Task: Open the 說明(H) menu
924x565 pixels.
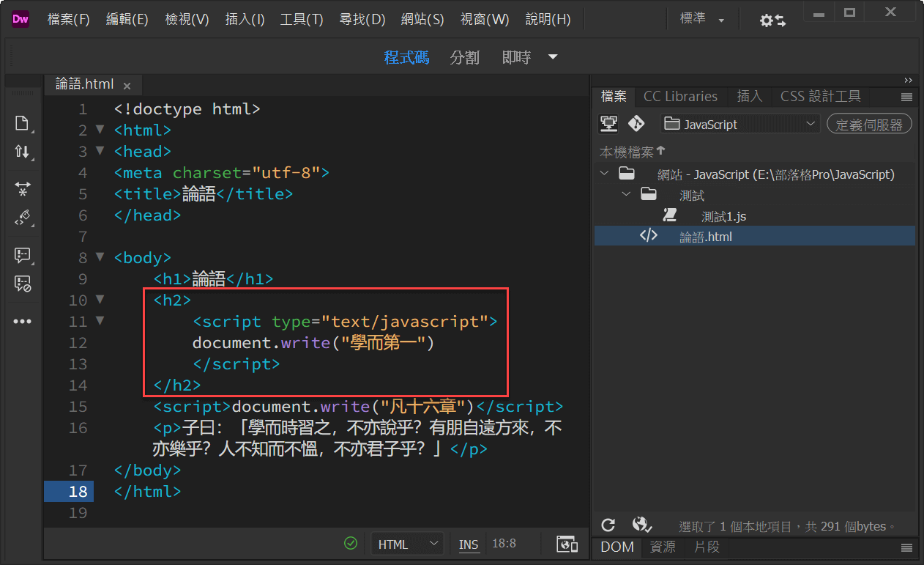Action: (x=548, y=20)
